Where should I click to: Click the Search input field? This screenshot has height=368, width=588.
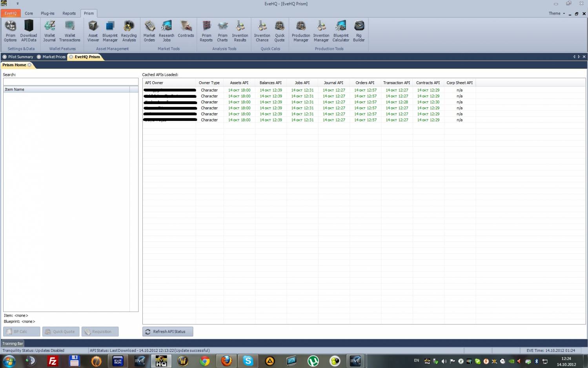click(x=71, y=82)
